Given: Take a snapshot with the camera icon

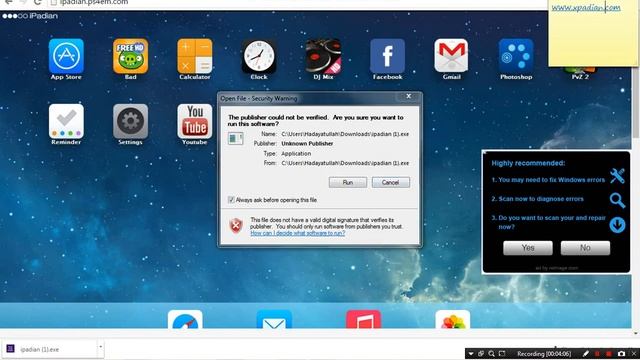Looking at the screenshot, I should 621,353.
